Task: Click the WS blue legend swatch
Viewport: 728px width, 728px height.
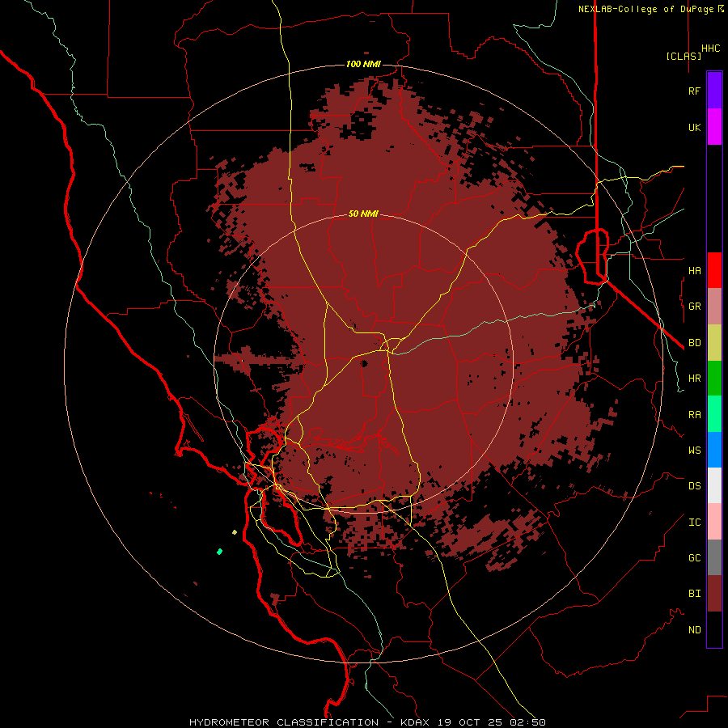Action: [x=714, y=450]
